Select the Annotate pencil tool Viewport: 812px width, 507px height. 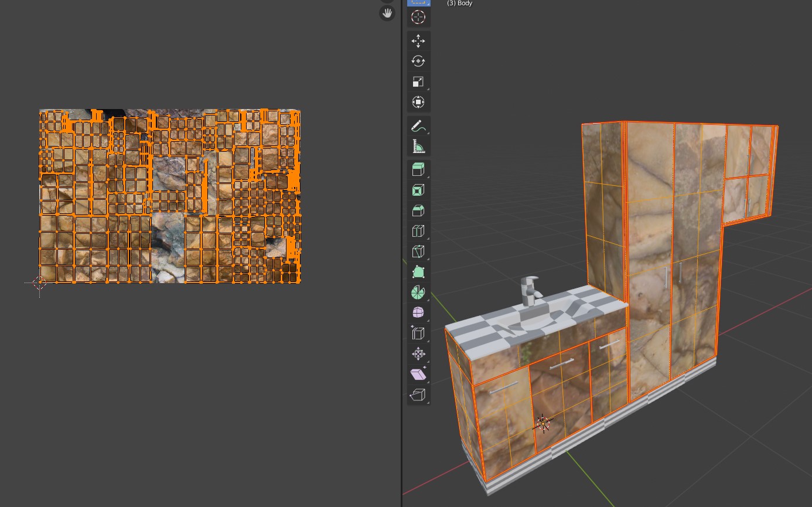[x=418, y=126]
